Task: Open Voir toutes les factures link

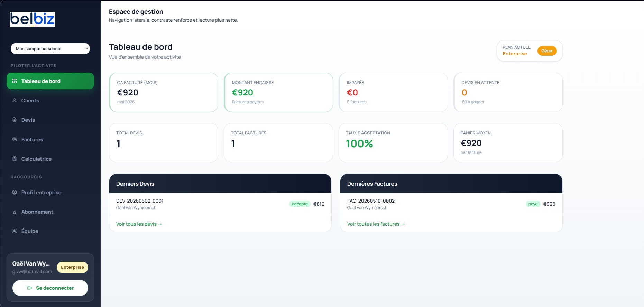Action: [x=376, y=224]
